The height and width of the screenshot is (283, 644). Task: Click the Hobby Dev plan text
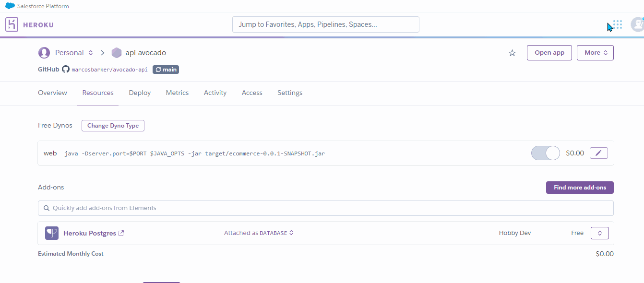pyautogui.click(x=515, y=233)
